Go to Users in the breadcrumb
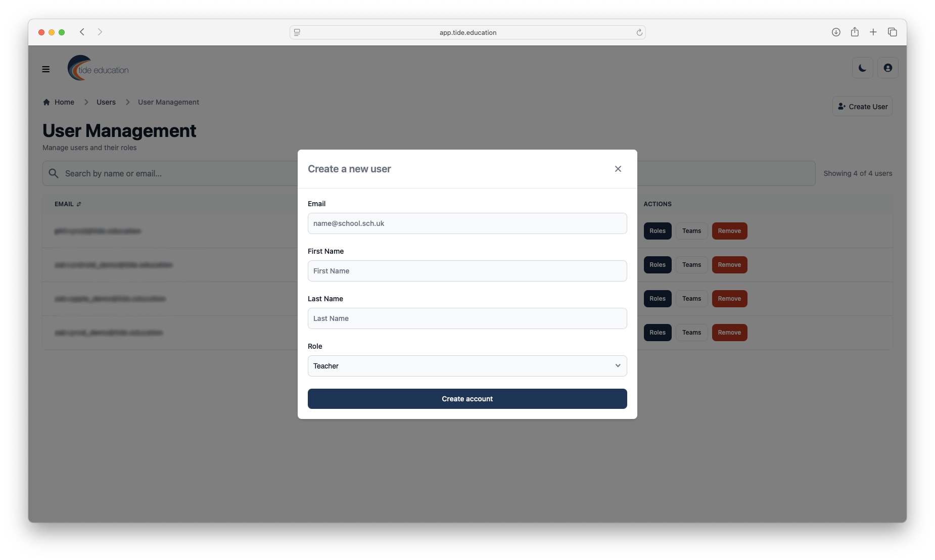Screen dimensions: 935x560 pos(106,102)
